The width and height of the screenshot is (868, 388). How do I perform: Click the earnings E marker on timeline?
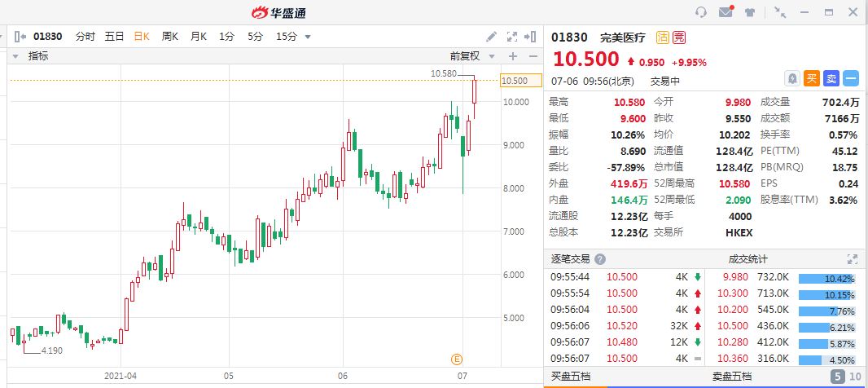[457, 359]
